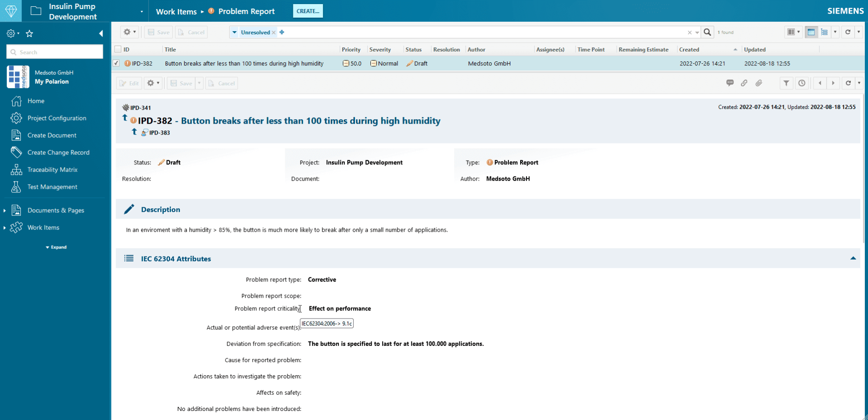
Task: Click the IEC 62304 Attributes list icon
Action: tap(129, 258)
